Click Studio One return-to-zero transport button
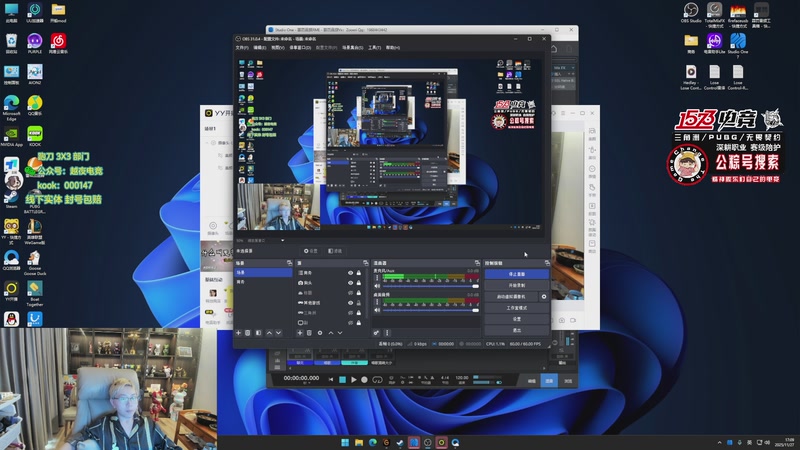Image resolution: width=800 pixels, height=450 pixels. [331, 380]
